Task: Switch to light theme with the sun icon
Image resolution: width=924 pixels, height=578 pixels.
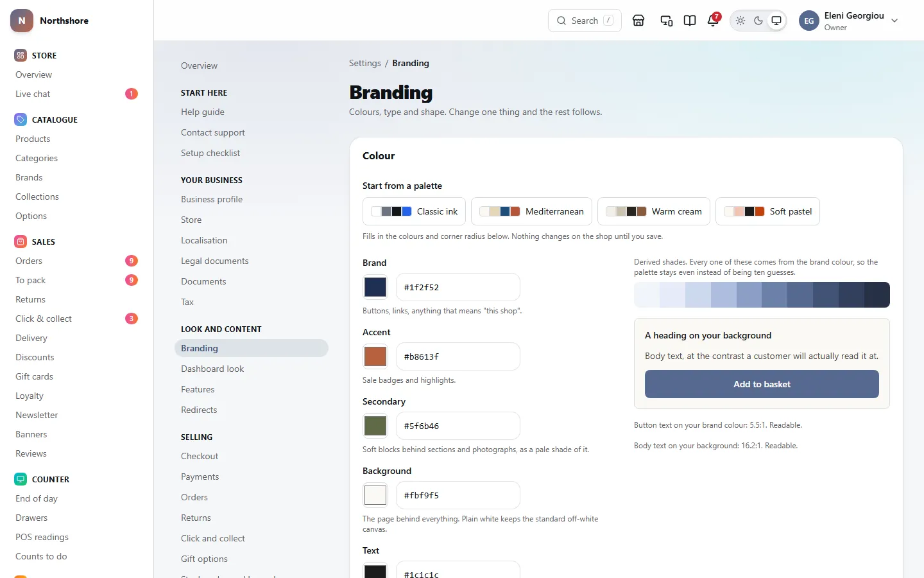Action: [740, 21]
